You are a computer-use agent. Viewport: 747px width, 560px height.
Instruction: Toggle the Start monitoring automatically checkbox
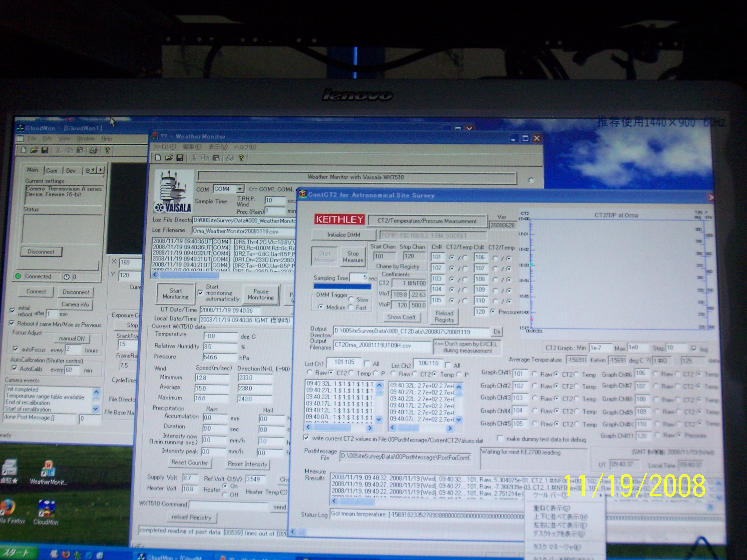201,293
